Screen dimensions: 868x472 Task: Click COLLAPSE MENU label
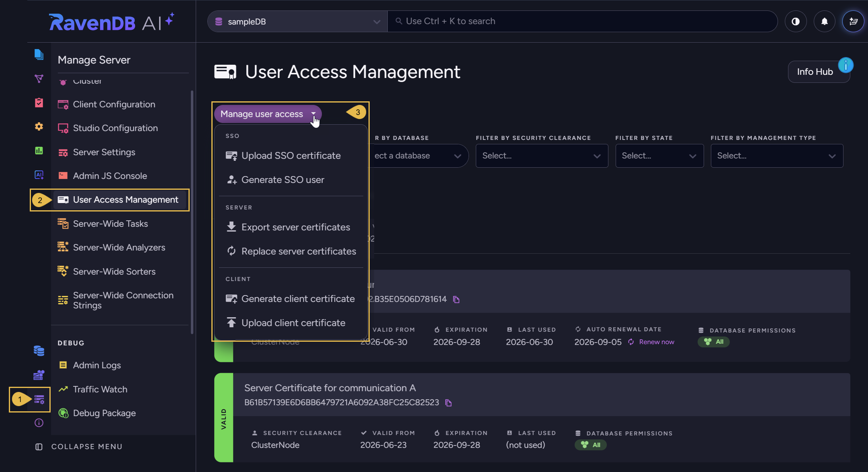[87, 447]
